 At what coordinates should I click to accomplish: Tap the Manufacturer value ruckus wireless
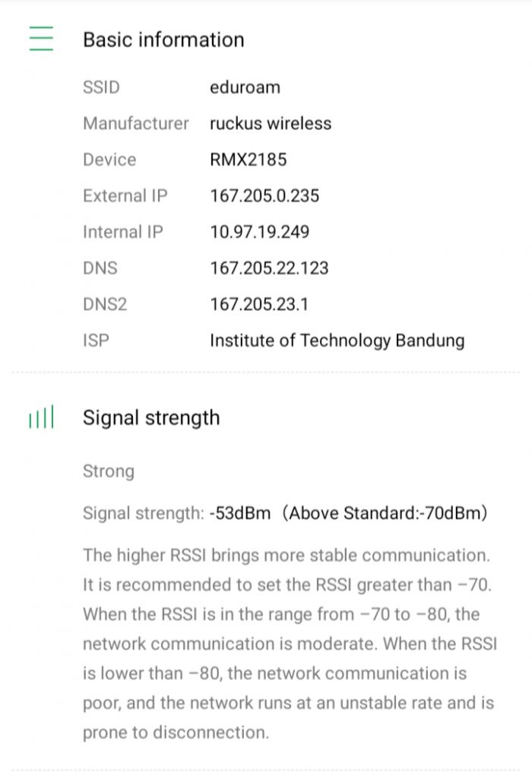click(271, 124)
